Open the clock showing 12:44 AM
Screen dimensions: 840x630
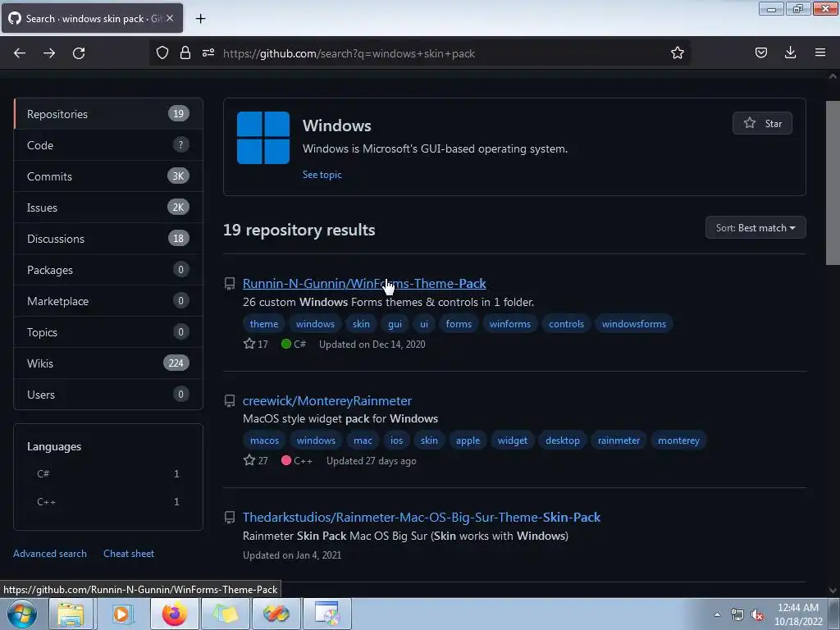tap(798, 614)
